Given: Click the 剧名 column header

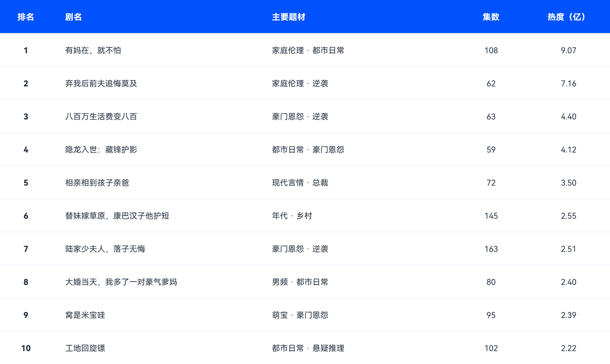Looking at the screenshot, I should click(x=73, y=17).
